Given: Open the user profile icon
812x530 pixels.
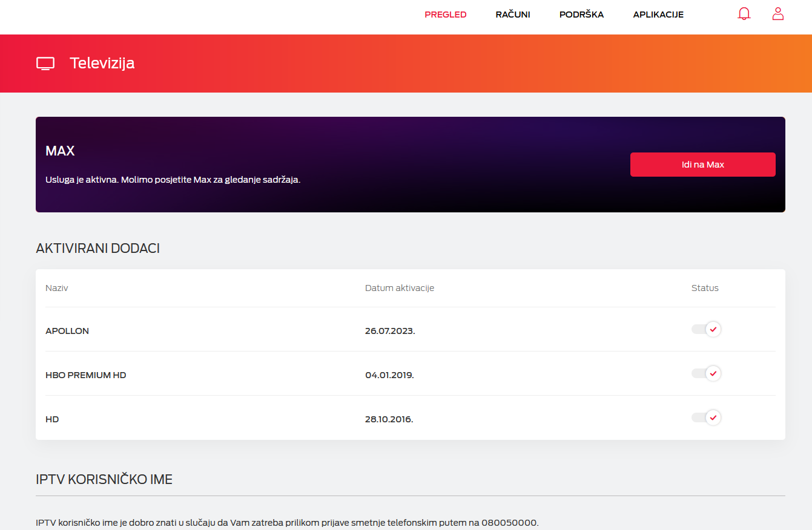Looking at the screenshot, I should [x=778, y=14].
